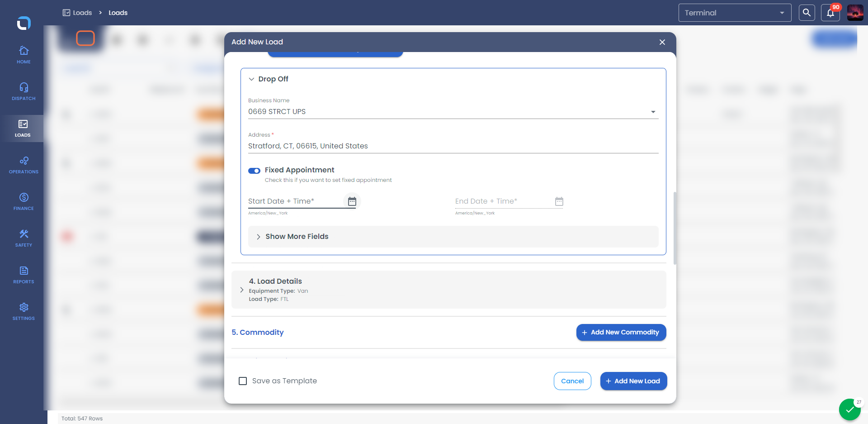This screenshot has width=868, height=424.
Task: Click the Cancel button
Action: pyautogui.click(x=572, y=381)
